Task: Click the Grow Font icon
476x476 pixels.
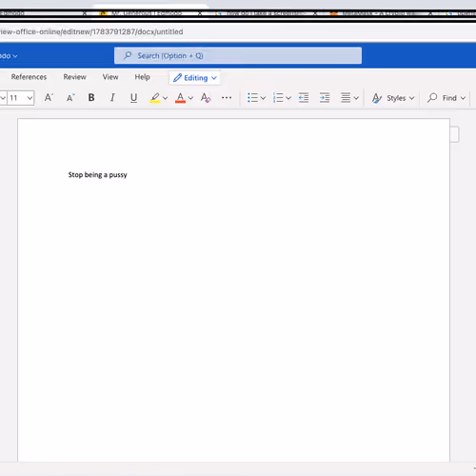Action: [x=49, y=97]
